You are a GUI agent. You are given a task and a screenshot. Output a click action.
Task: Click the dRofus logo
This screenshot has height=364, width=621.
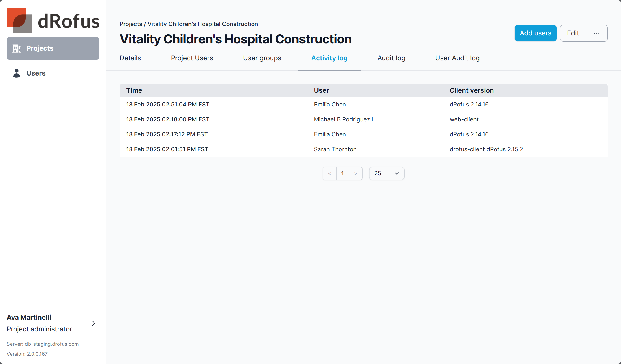pyautogui.click(x=53, y=21)
